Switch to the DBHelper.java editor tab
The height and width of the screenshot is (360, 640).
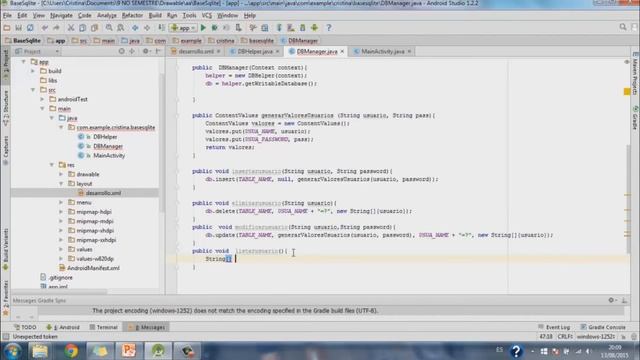(x=255, y=51)
